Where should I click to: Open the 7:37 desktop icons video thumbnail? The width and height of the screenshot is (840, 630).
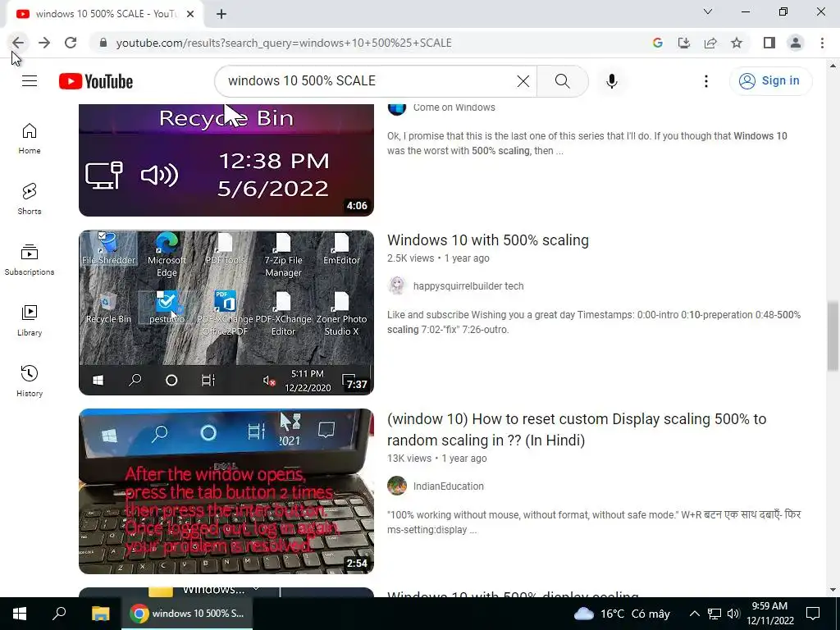click(226, 313)
